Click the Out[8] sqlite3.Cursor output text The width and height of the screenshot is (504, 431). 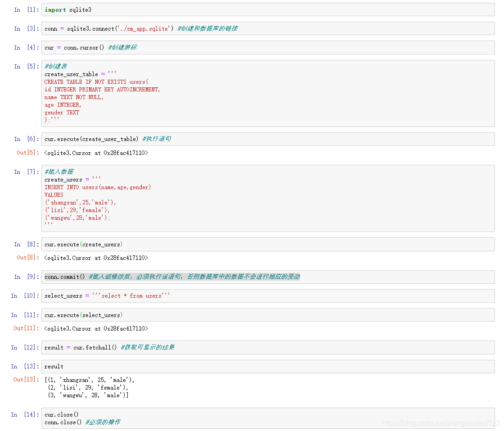point(96,258)
